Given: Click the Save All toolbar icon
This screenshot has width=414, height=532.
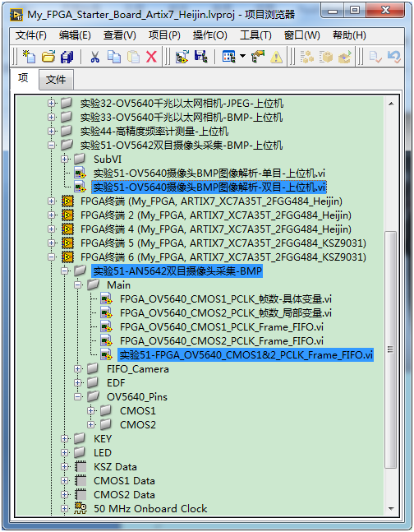Looking at the screenshot, I should (67, 57).
